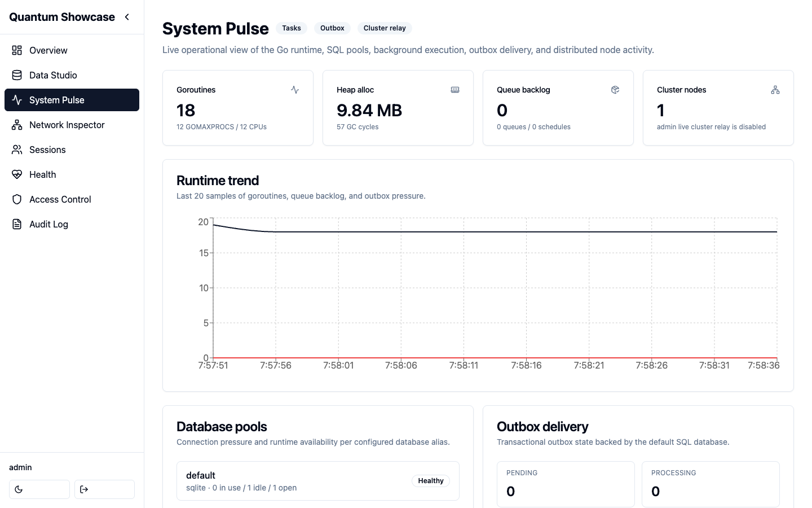Image resolution: width=812 pixels, height=508 pixels.
Task: Click the Queue backlog package icon
Action: tap(615, 90)
